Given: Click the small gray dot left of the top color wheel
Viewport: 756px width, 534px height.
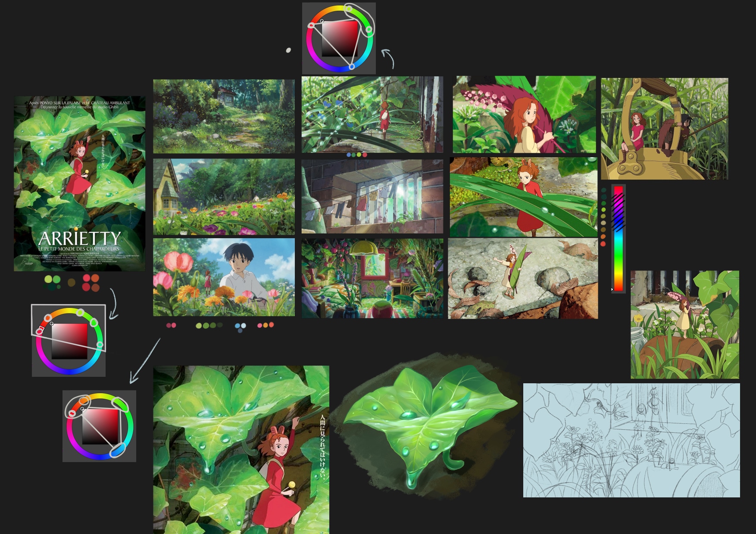Looking at the screenshot, I should 288,50.
